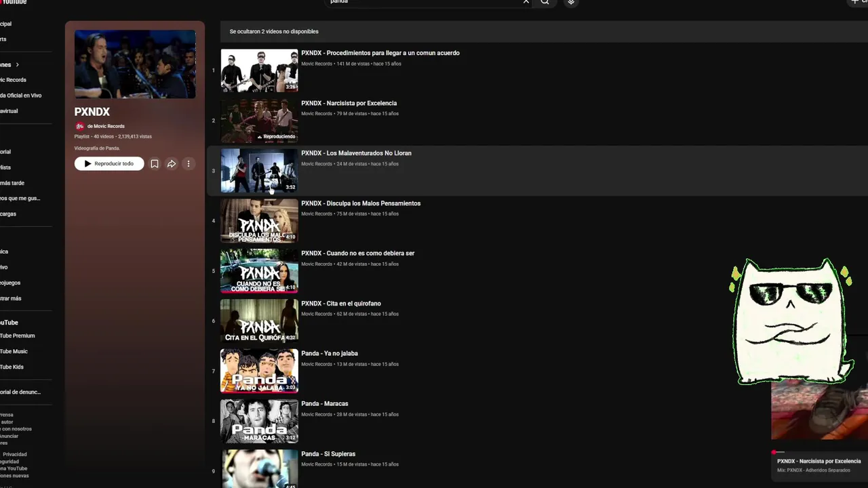
Task: Open Videojuegos entry in sidebar
Action: pyautogui.click(x=10, y=283)
